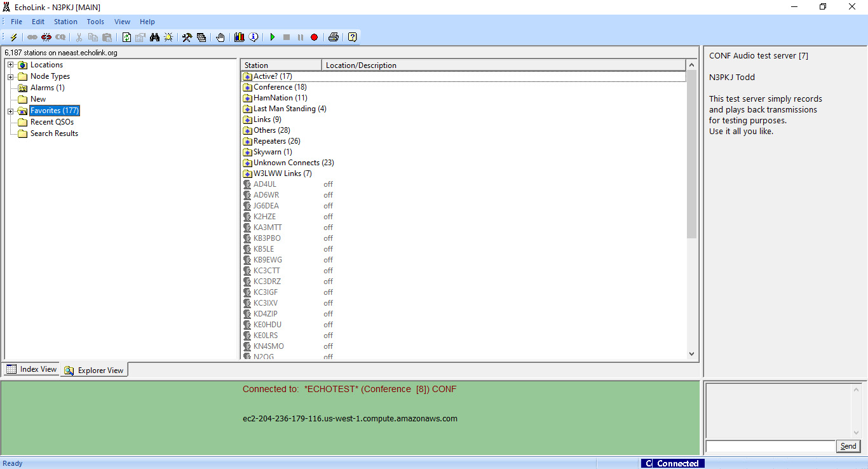Viewport: 868px width, 469px height.
Task: Select Alarms (1) in the tree
Action: click(47, 88)
